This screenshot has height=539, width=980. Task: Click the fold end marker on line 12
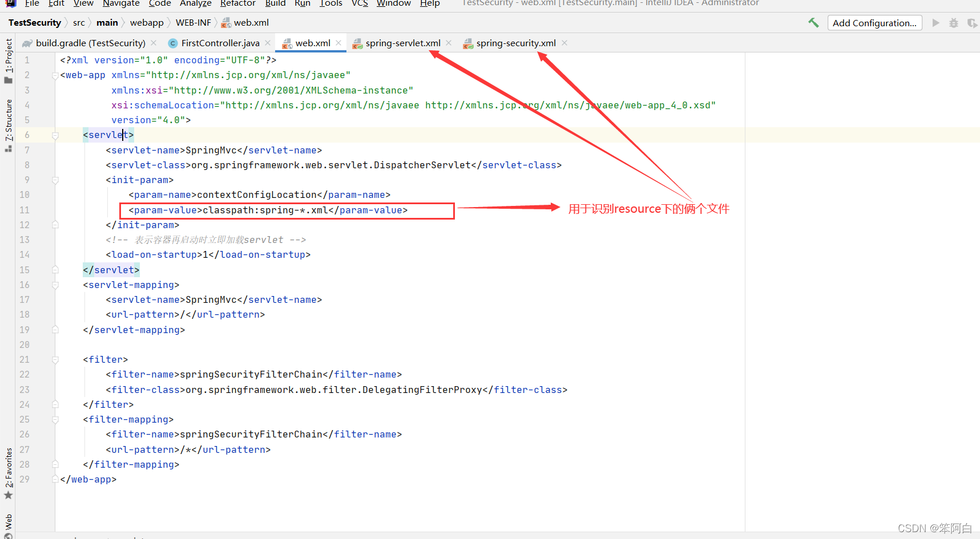click(x=55, y=225)
